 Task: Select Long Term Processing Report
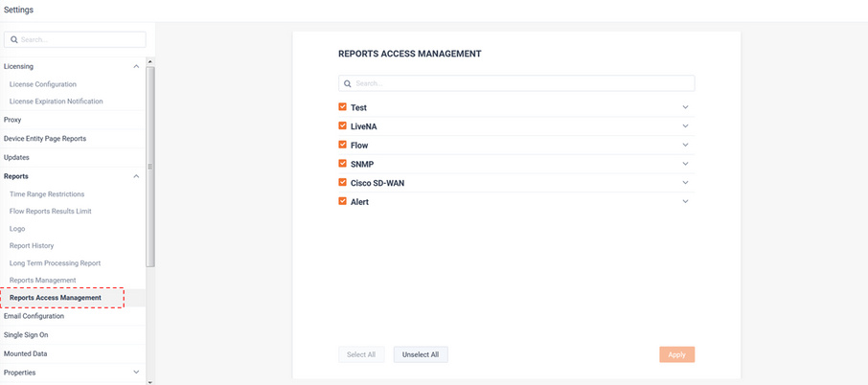(x=55, y=262)
